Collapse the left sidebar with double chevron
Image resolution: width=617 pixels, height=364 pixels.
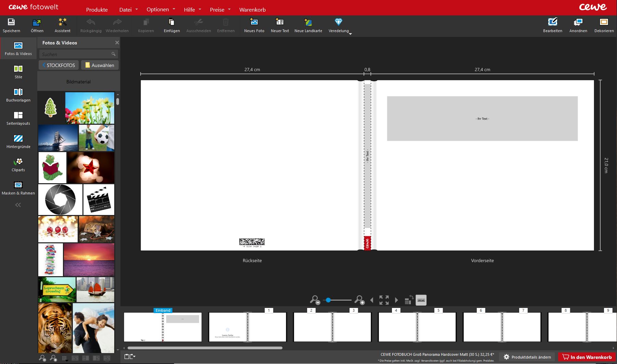18,205
